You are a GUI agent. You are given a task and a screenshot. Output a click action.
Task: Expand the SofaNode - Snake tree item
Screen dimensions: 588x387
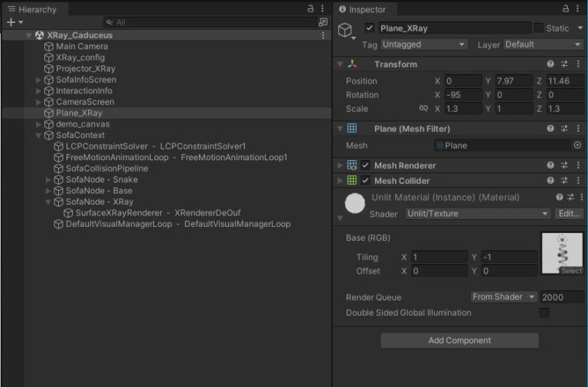(49, 180)
